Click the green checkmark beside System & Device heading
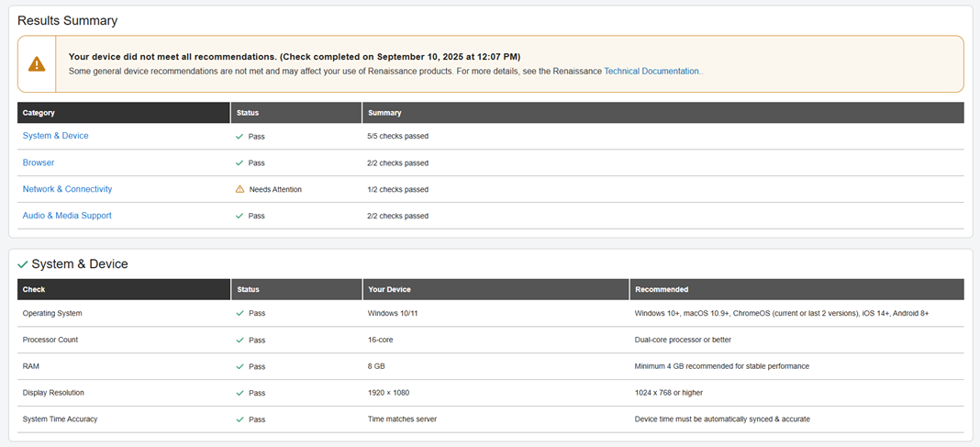This screenshot has width=980, height=447. [23, 264]
